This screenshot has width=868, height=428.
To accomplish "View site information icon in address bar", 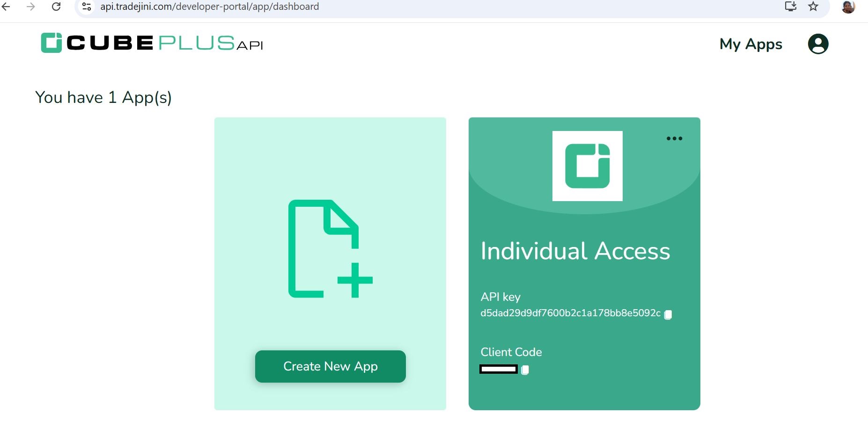I will [87, 7].
